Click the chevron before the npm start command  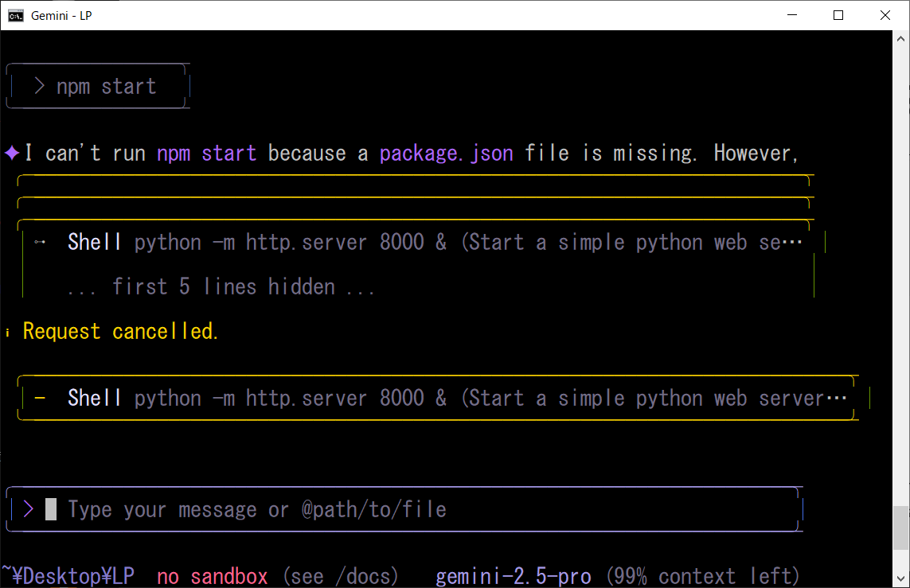[x=39, y=86]
